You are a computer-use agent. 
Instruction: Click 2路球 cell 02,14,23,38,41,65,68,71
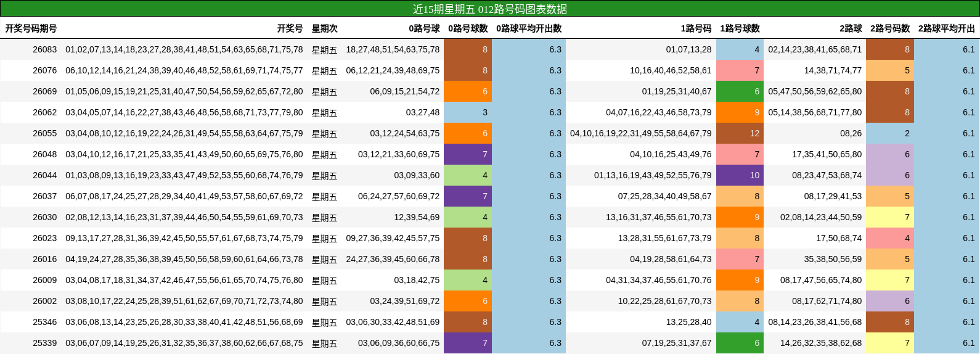815,49
